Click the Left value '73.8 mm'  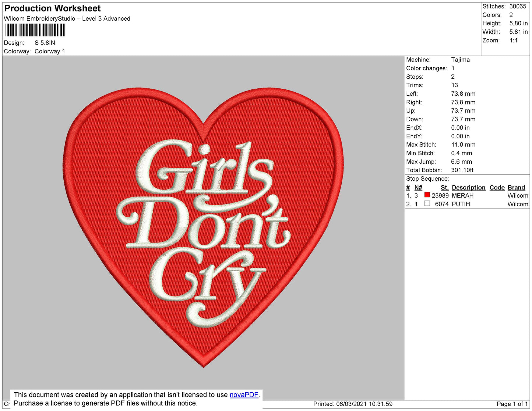[463, 94]
